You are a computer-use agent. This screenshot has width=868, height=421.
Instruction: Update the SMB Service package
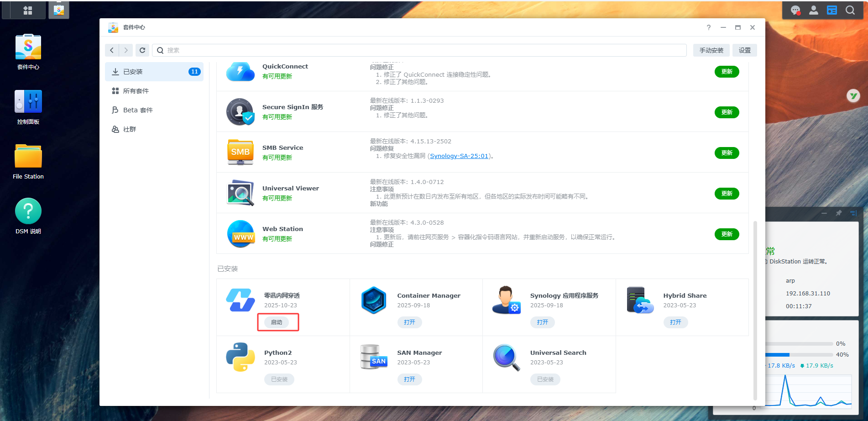coord(727,153)
